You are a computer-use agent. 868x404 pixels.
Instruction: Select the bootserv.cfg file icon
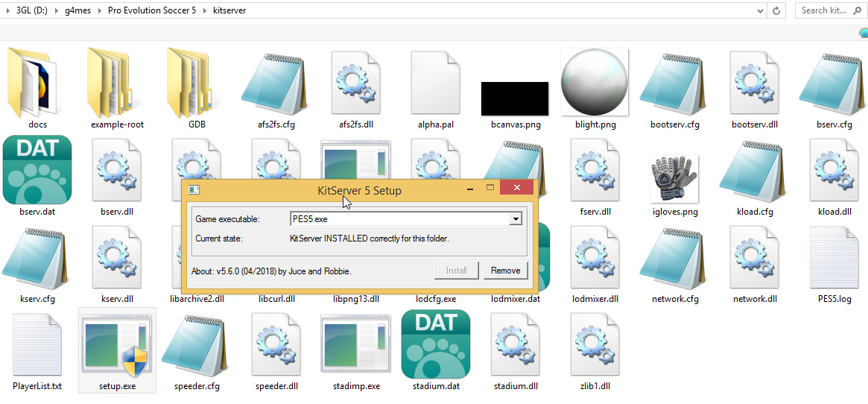tap(671, 83)
